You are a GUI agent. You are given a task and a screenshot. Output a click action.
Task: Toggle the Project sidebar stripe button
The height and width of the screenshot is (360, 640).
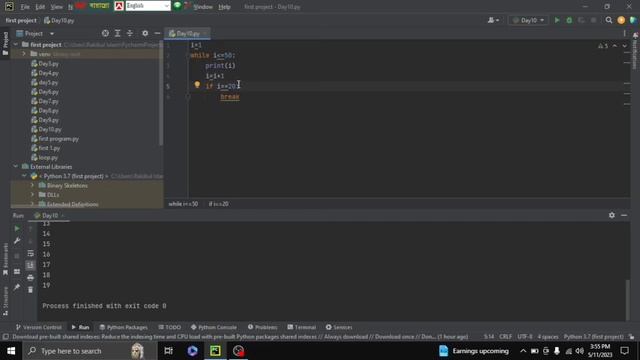click(x=5, y=43)
